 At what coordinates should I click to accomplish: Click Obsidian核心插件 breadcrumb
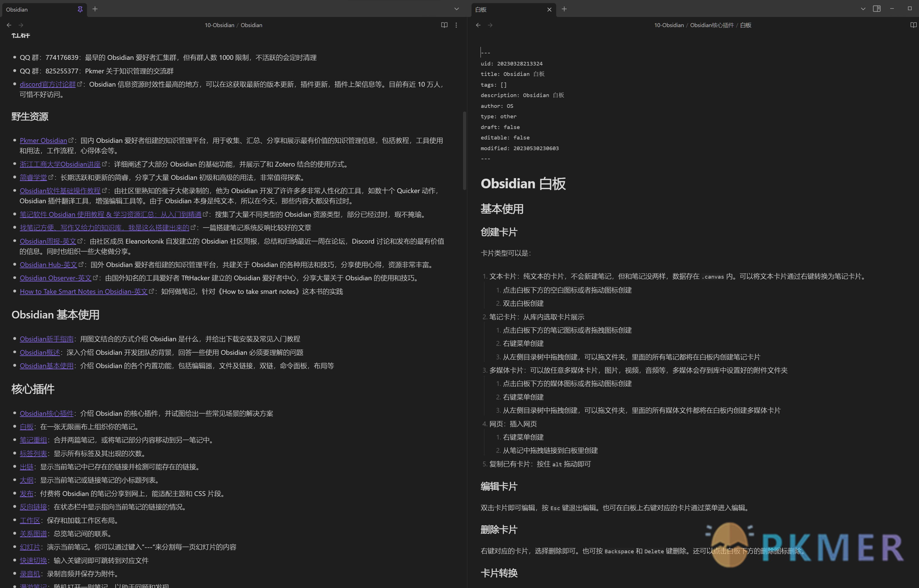712,25
